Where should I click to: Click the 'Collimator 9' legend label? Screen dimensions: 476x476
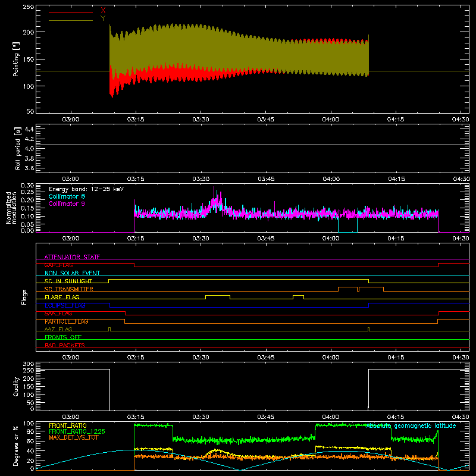pyautogui.click(x=67, y=203)
